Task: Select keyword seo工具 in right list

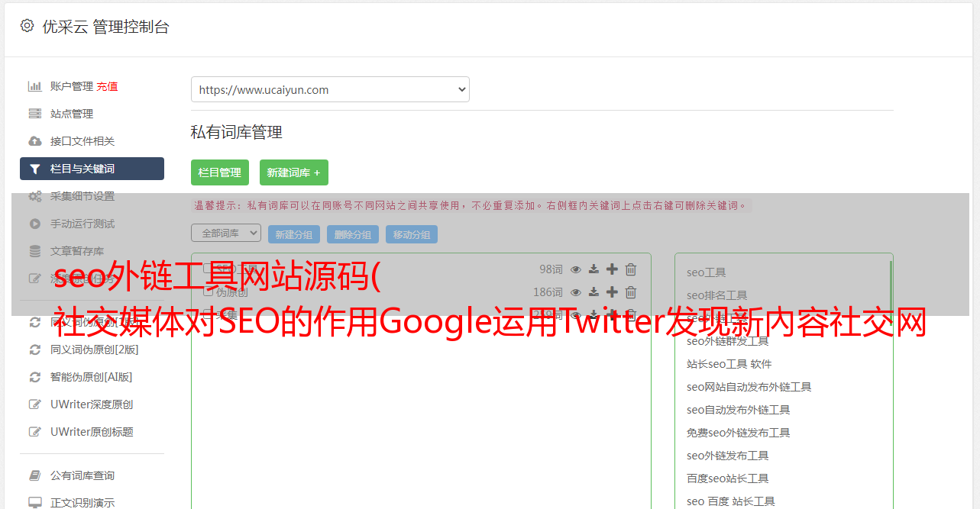Action: click(707, 272)
